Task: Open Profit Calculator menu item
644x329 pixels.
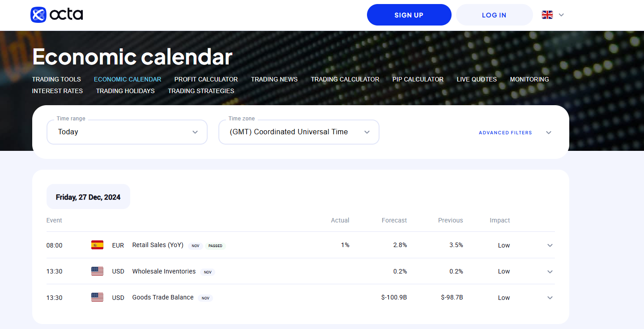Action: [x=206, y=79]
